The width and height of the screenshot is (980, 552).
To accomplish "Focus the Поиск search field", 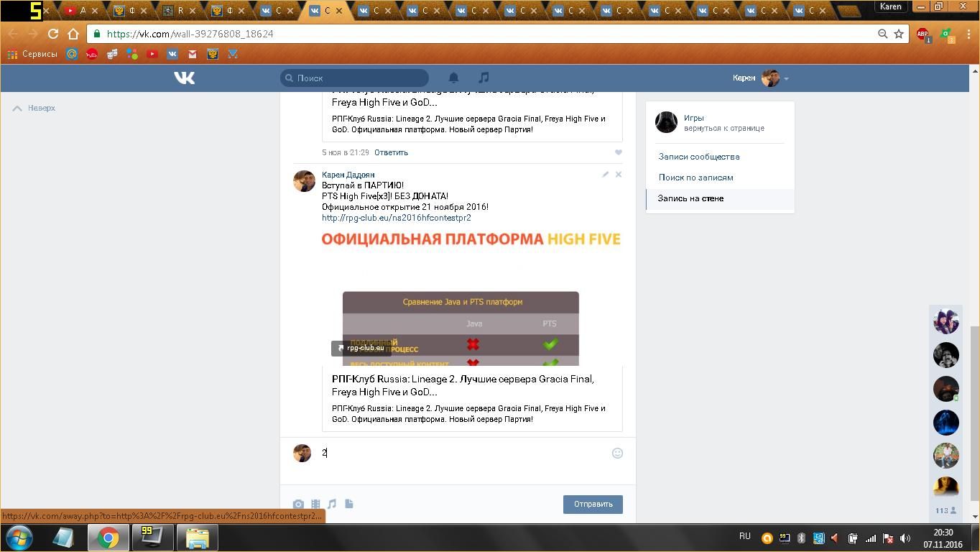I will coord(355,78).
